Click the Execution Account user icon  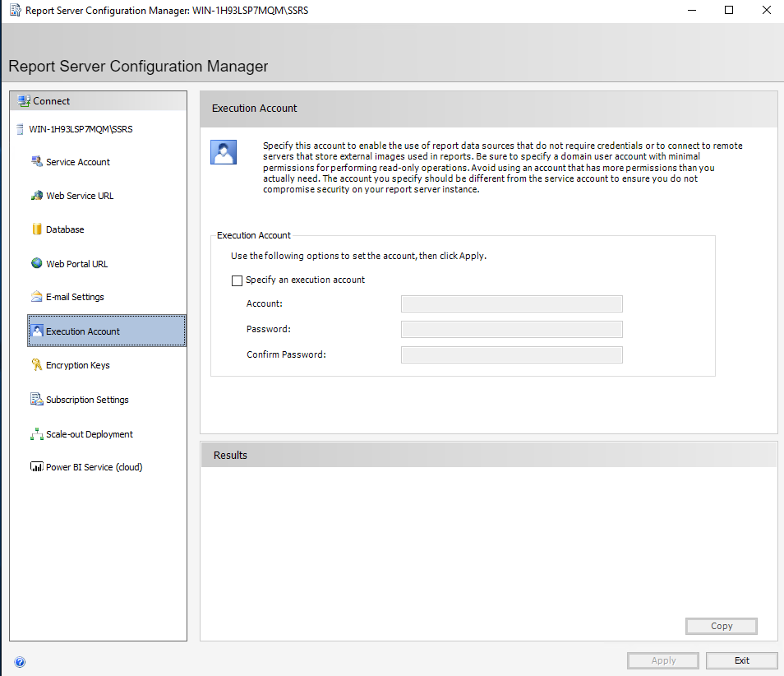click(x=223, y=151)
